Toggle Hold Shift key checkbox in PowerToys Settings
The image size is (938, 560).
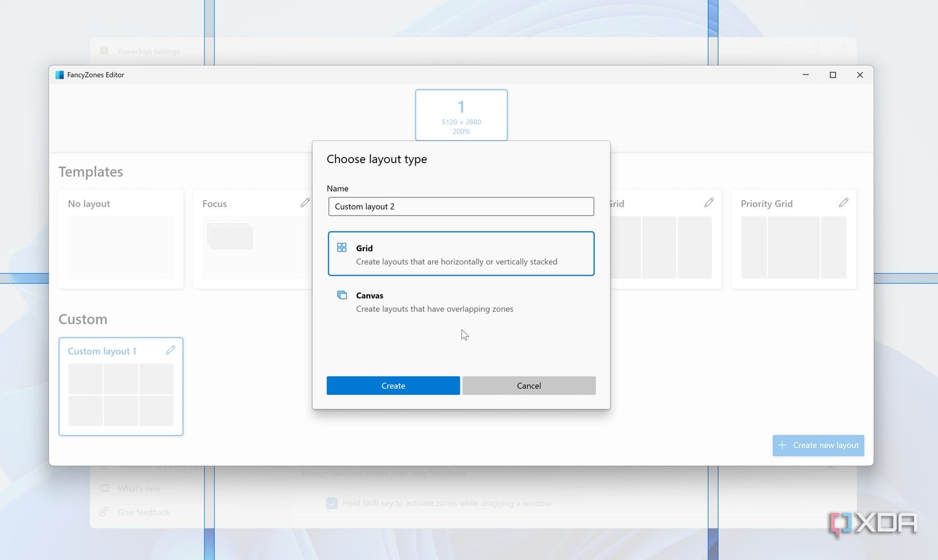pos(332,503)
